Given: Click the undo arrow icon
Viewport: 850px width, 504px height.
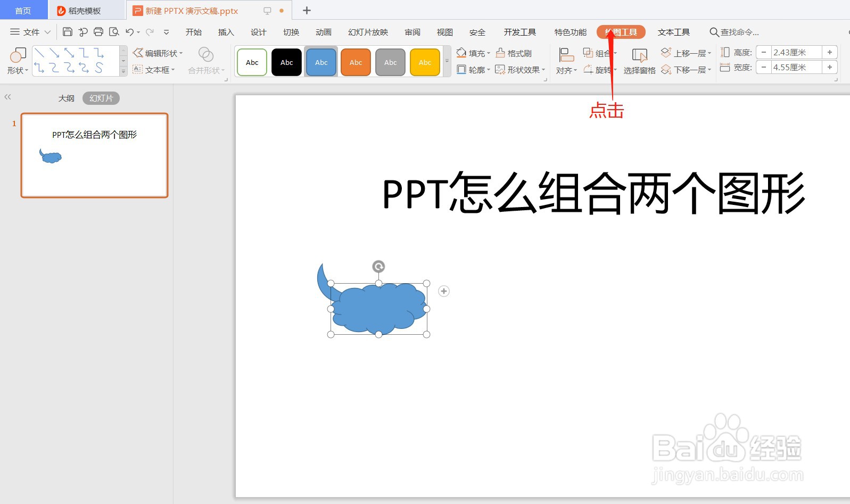Looking at the screenshot, I should pyautogui.click(x=129, y=32).
